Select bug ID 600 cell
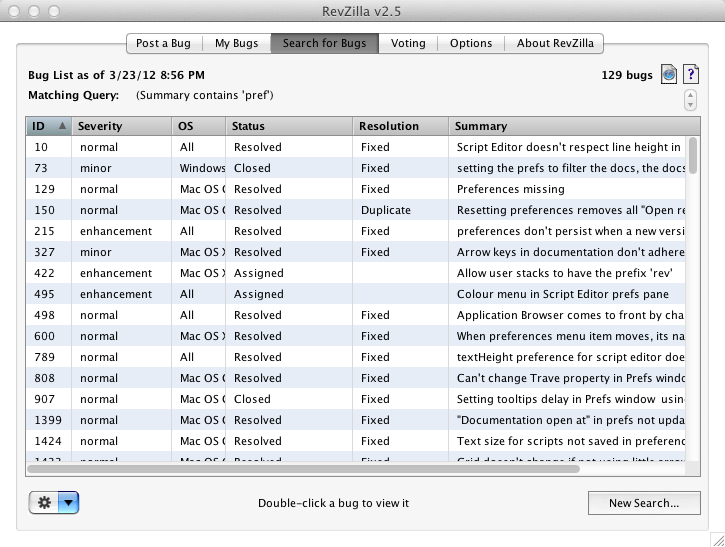The height and width of the screenshot is (547, 725). (x=49, y=336)
